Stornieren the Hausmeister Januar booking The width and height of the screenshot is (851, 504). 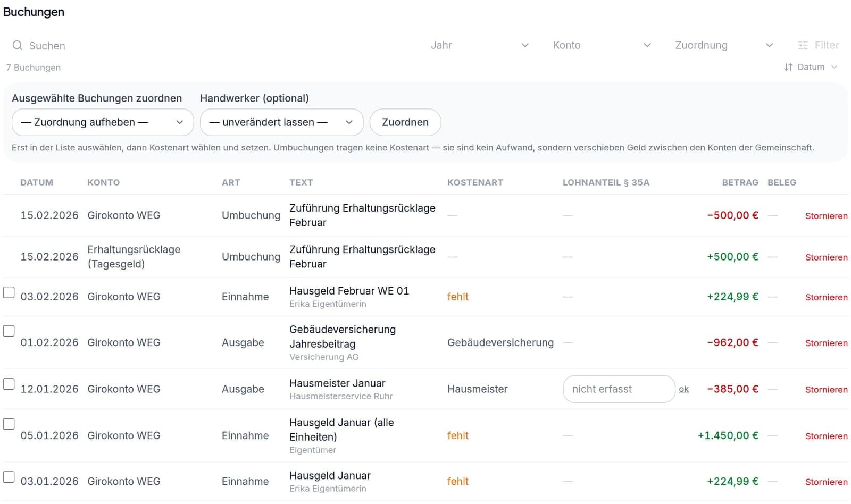[x=827, y=390]
